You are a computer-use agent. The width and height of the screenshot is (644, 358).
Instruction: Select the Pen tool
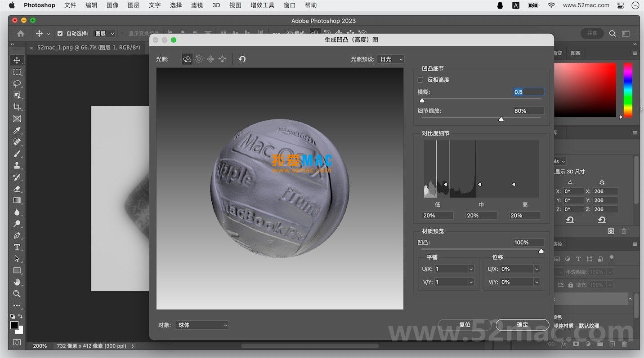(17, 235)
